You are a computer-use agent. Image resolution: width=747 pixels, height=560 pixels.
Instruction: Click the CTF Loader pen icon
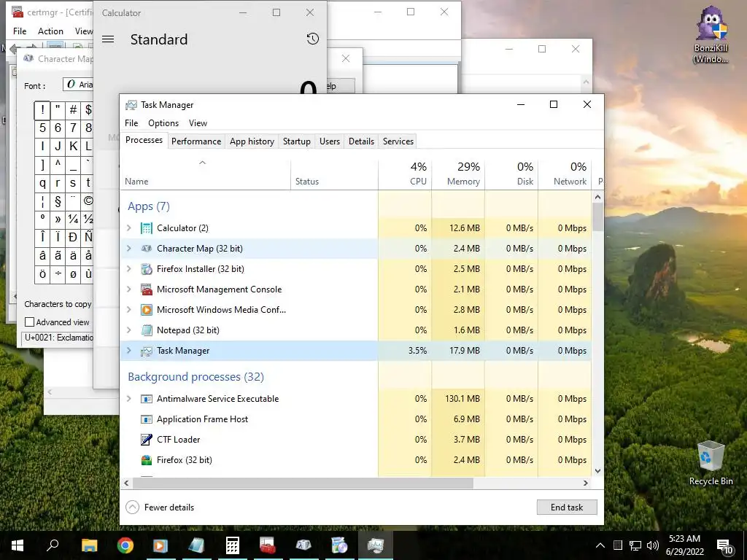click(146, 440)
